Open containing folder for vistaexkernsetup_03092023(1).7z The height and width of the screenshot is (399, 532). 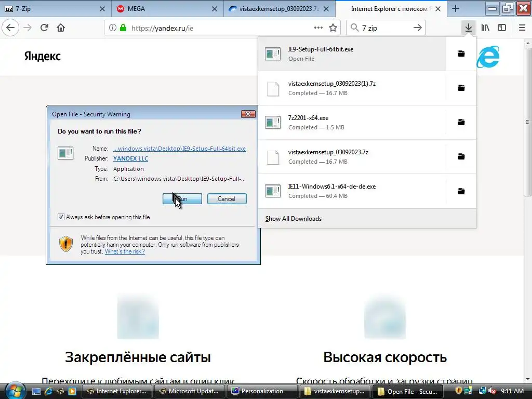pyautogui.click(x=461, y=88)
